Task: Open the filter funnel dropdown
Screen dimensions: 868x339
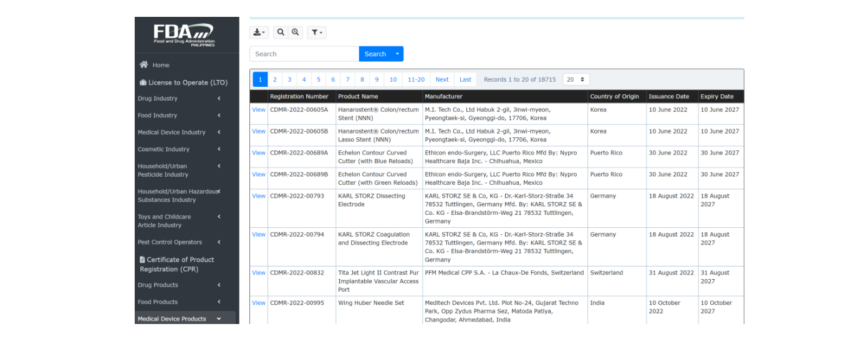Action: coord(316,32)
